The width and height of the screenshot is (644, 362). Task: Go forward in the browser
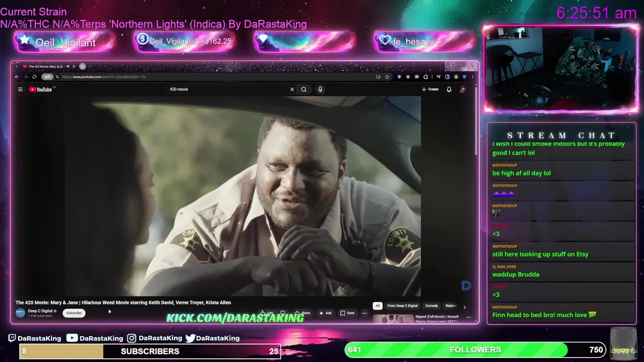[25, 77]
